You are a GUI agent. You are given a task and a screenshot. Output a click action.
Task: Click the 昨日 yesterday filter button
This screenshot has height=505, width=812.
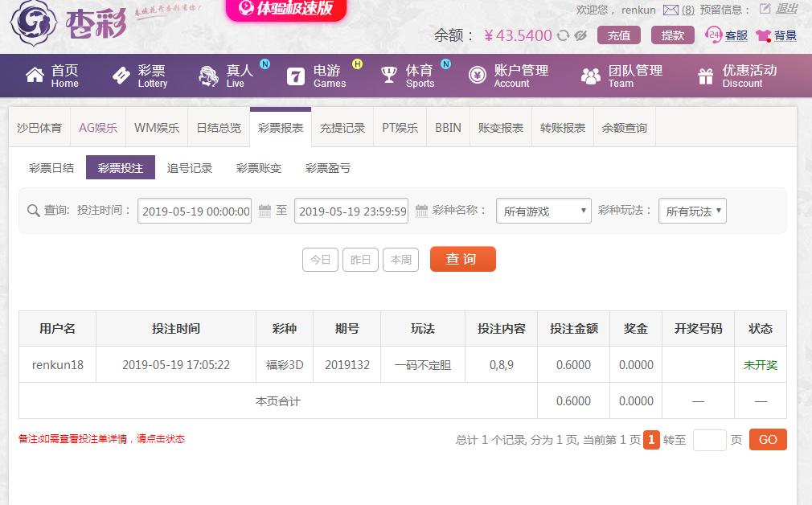pos(360,260)
